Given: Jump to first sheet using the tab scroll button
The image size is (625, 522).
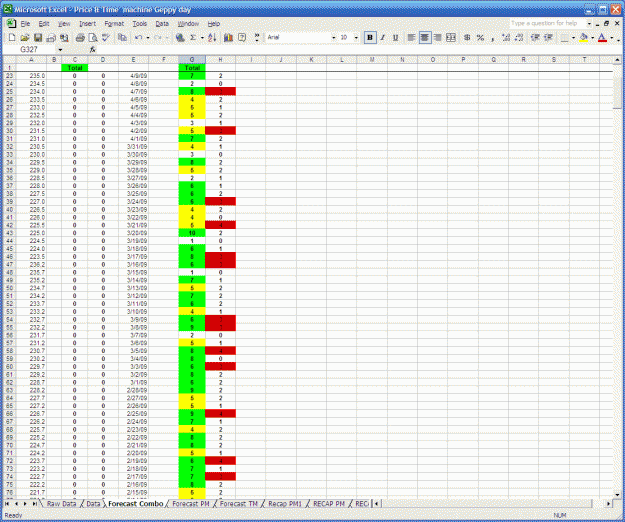Looking at the screenshot, I should coord(7,504).
